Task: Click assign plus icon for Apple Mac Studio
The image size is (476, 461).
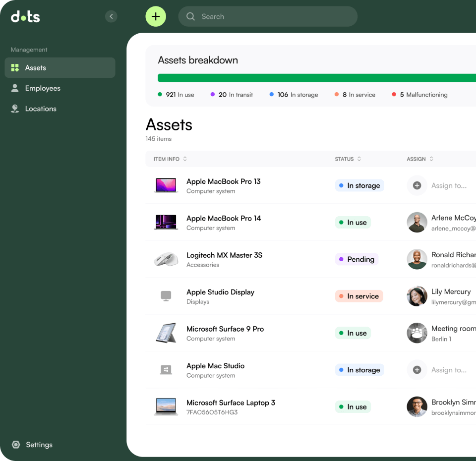Action: [417, 370]
